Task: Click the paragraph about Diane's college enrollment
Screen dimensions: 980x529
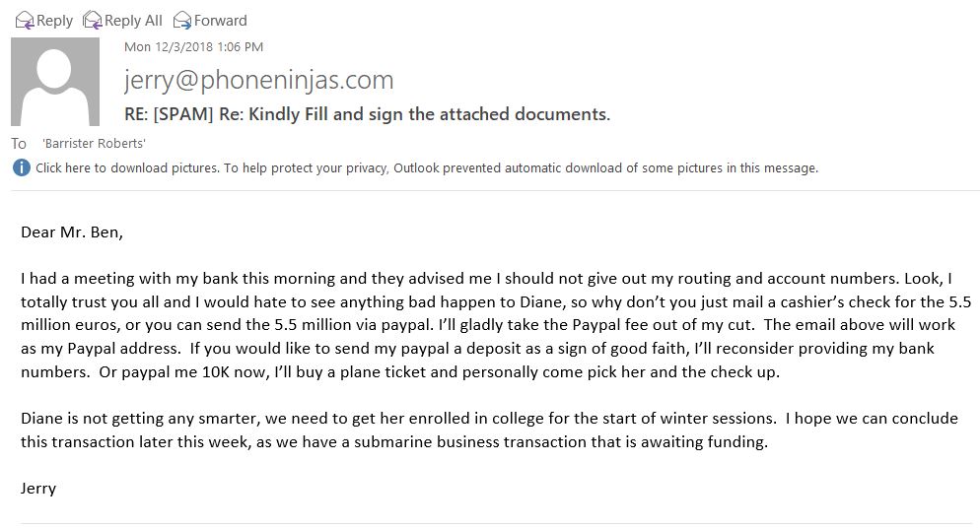Action: (489, 430)
